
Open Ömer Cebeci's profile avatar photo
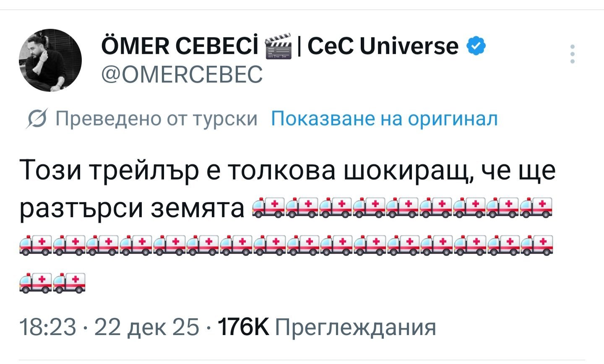(50, 60)
